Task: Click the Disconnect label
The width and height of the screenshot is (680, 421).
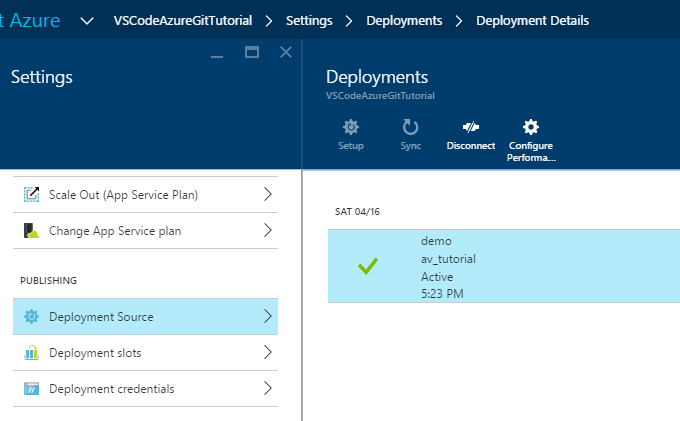Action: [471, 146]
